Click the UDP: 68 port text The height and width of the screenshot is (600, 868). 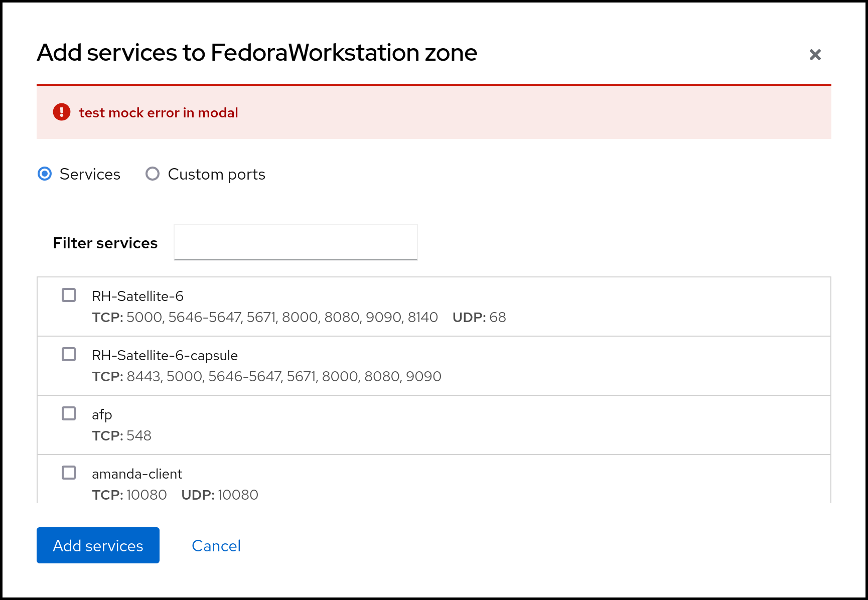[479, 318]
